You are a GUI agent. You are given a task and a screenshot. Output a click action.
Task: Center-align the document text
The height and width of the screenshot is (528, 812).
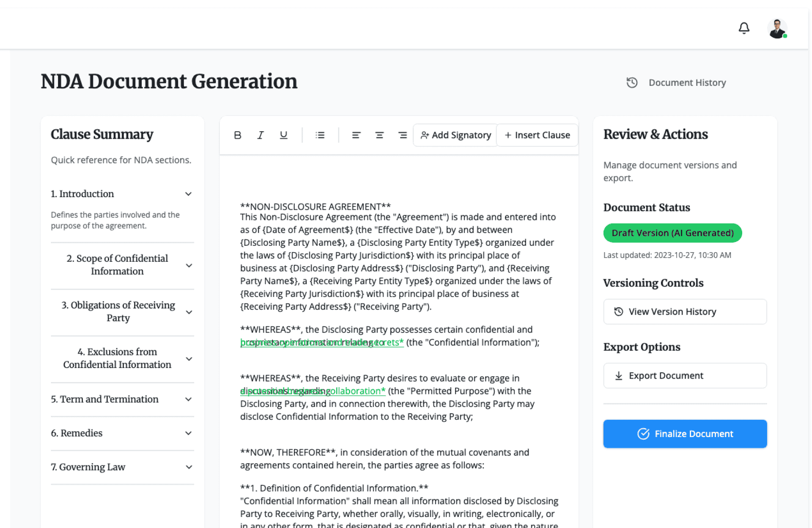[x=379, y=135]
